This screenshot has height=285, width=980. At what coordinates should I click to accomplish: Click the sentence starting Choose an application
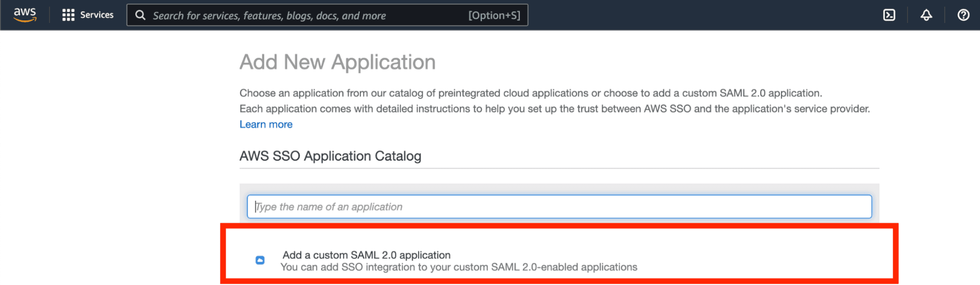[530, 93]
